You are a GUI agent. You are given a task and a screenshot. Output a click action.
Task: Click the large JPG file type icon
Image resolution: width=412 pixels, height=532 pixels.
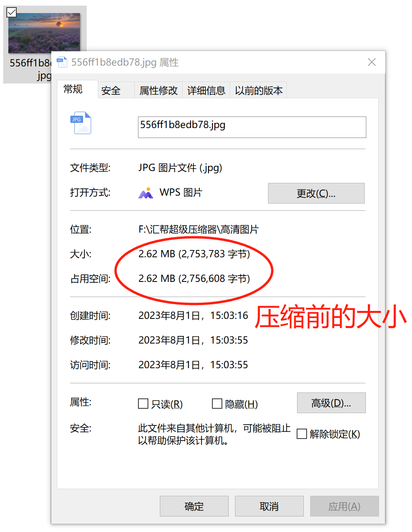[81, 123]
